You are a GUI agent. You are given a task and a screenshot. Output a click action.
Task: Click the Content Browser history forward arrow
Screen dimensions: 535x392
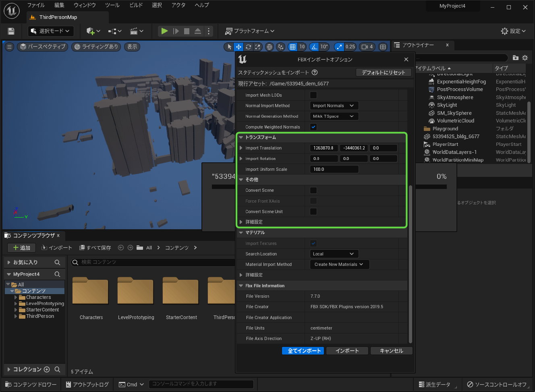[x=130, y=248]
